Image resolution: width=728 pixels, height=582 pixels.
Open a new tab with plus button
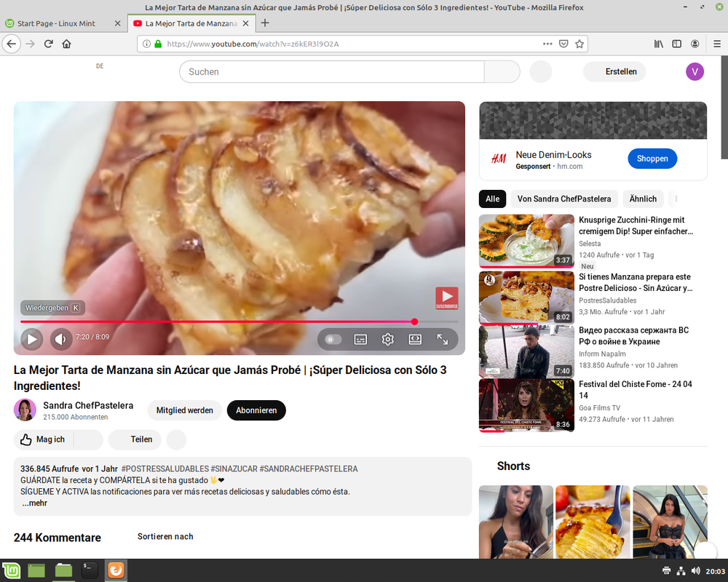coord(265,23)
